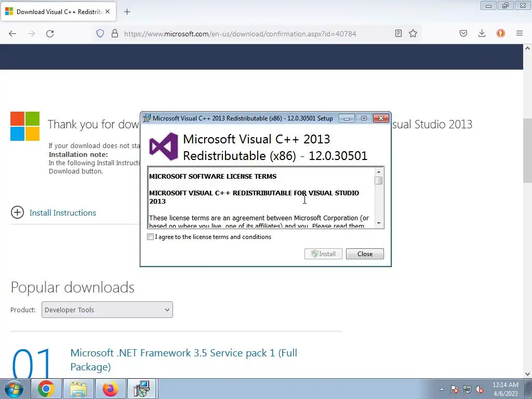Click the Install button in setup dialog

pos(323,254)
